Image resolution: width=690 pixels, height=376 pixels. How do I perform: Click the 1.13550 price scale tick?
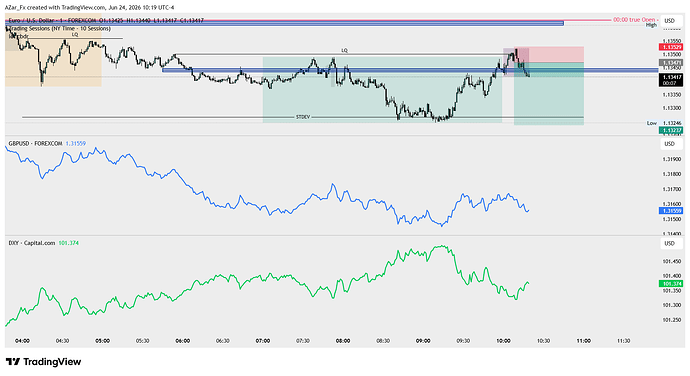pyautogui.click(x=672, y=41)
